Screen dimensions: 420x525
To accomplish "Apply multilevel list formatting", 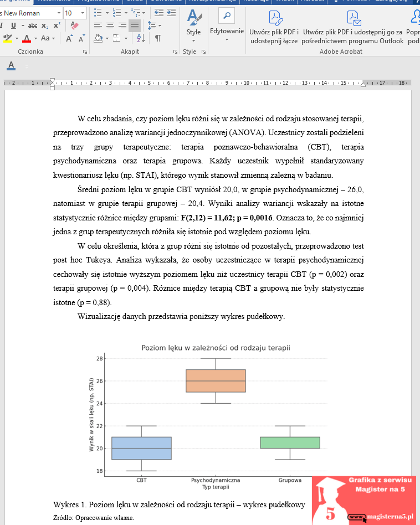I will pos(136,13).
